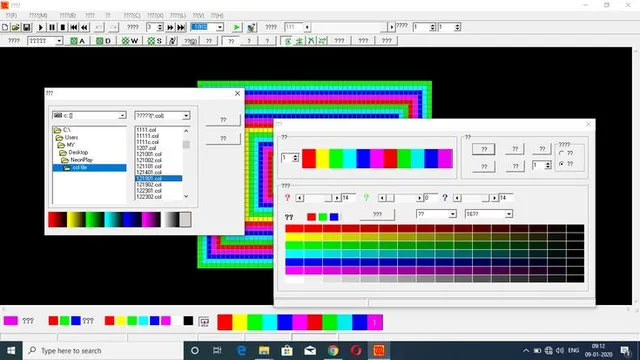Image resolution: width=640 pixels, height=360 pixels.
Task: Open Google Chrome from the taskbar
Action: pyautogui.click(x=333, y=351)
